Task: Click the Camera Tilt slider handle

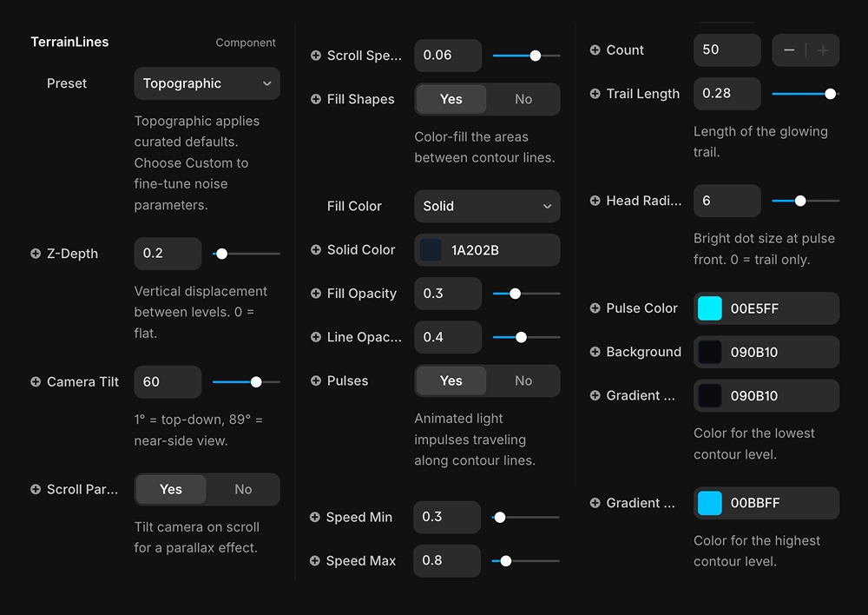Action: (256, 381)
